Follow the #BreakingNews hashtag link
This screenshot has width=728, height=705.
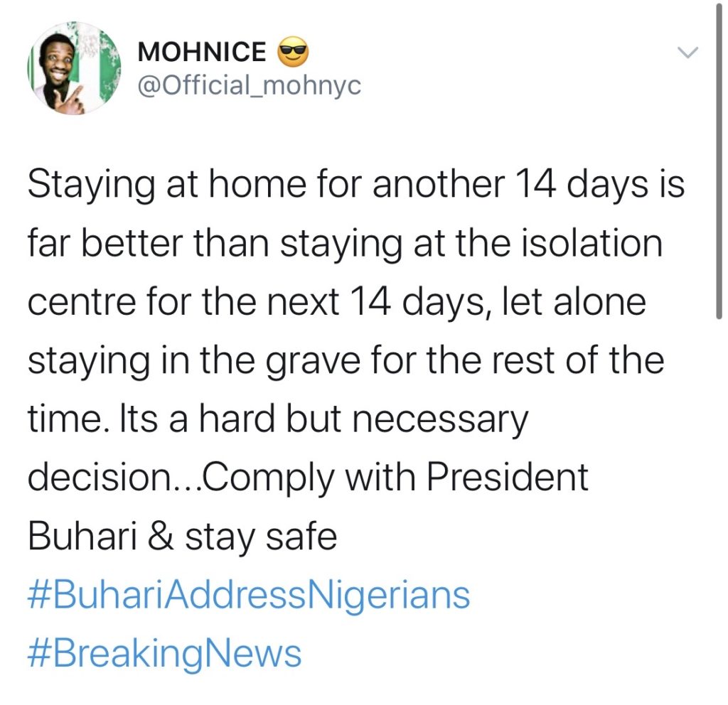click(x=164, y=652)
